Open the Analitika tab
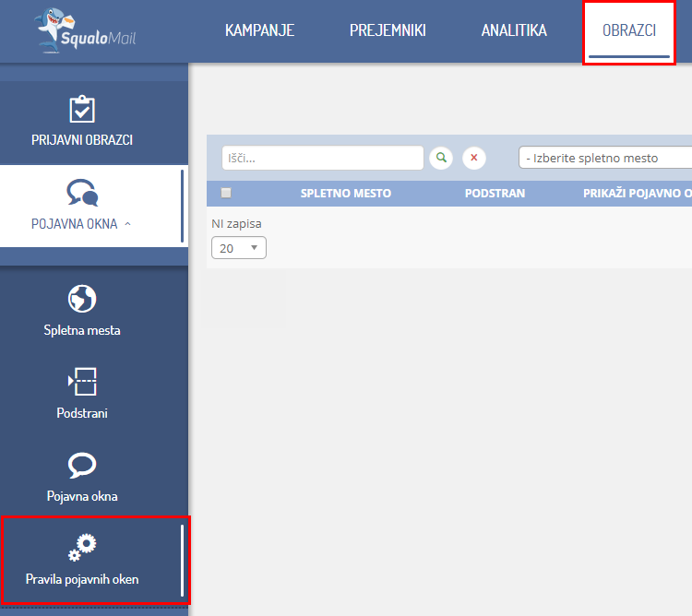692x616 pixels. (x=514, y=30)
